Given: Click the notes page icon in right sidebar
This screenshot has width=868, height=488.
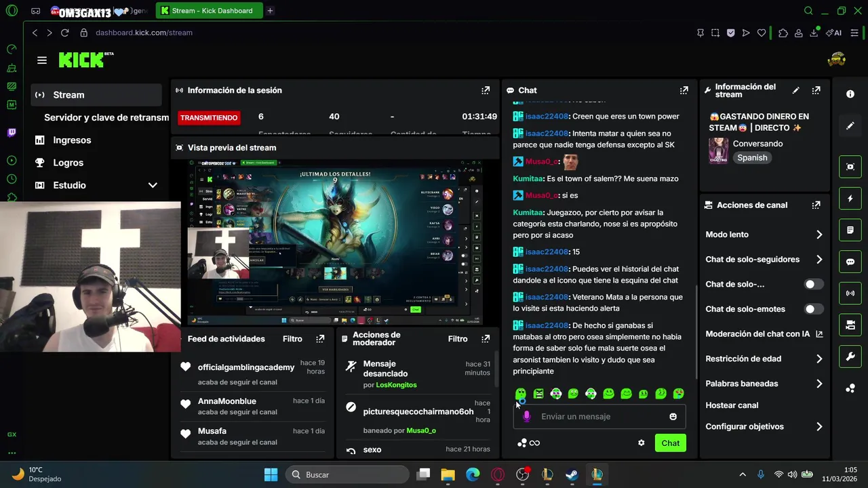Looking at the screenshot, I should point(850,230).
